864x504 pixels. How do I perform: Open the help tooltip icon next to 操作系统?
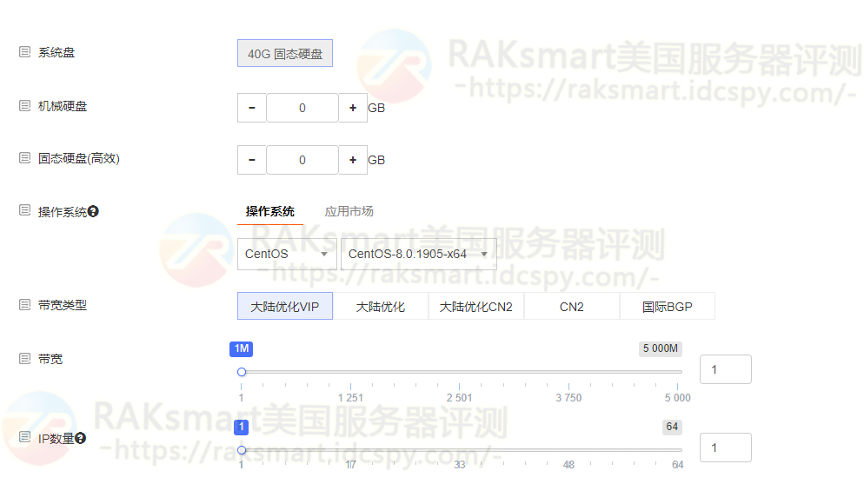click(93, 211)
